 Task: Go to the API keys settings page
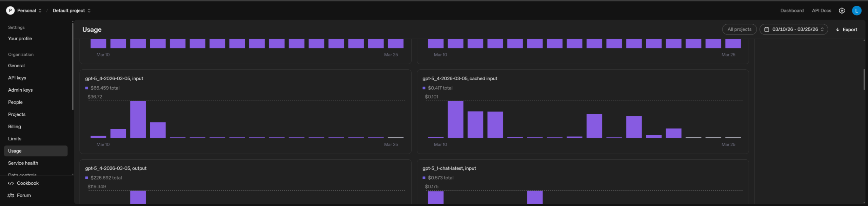[x=17, y=78]
